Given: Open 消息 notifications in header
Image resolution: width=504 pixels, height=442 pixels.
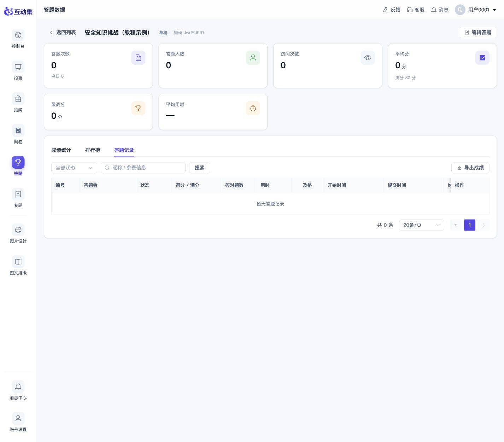Looking at the screenshot, I should coord(440,10).
